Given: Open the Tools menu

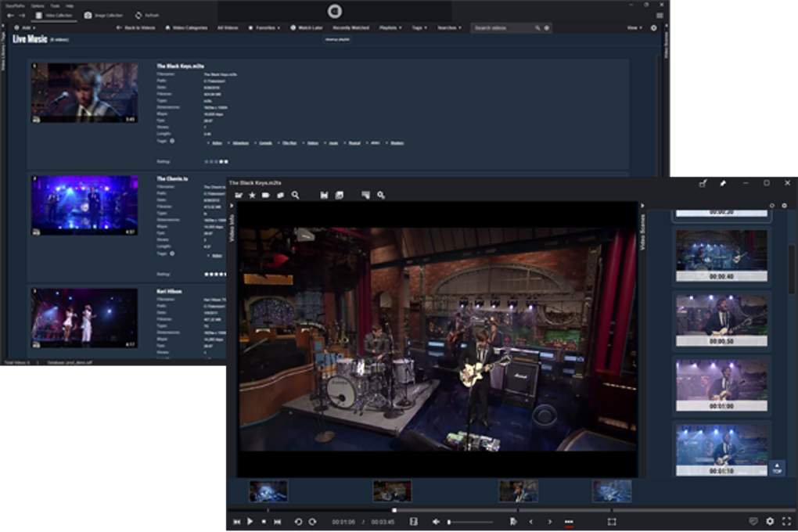Looking at the screenshot, I should 55,5.
